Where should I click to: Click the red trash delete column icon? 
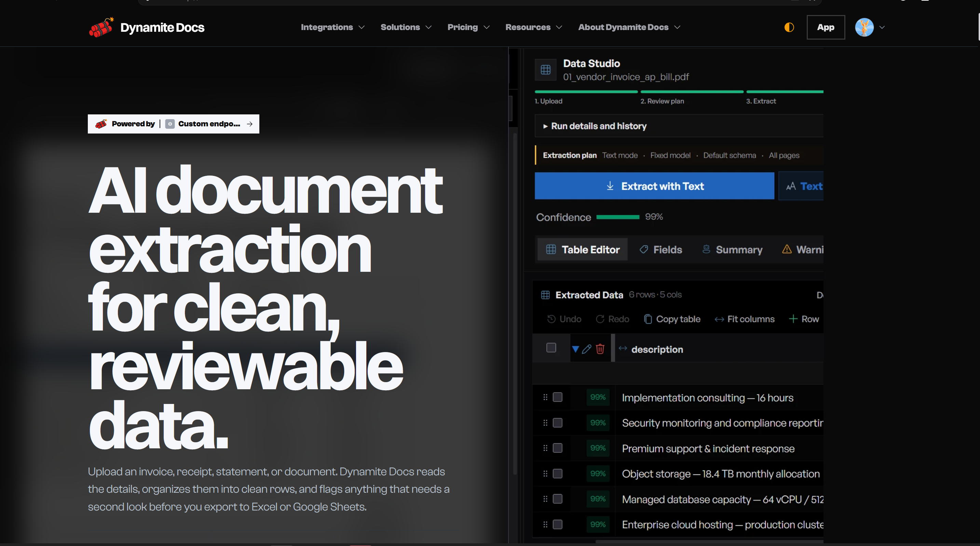(600, 349)
